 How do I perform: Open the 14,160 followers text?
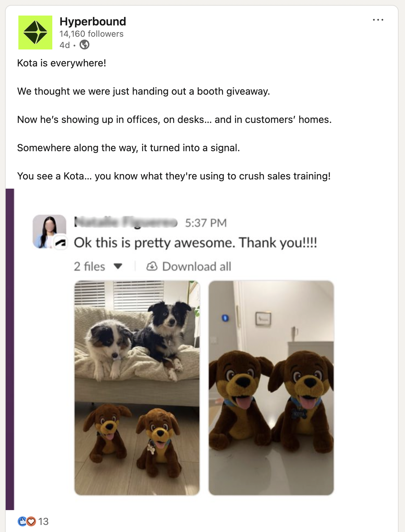click(92, 34)
